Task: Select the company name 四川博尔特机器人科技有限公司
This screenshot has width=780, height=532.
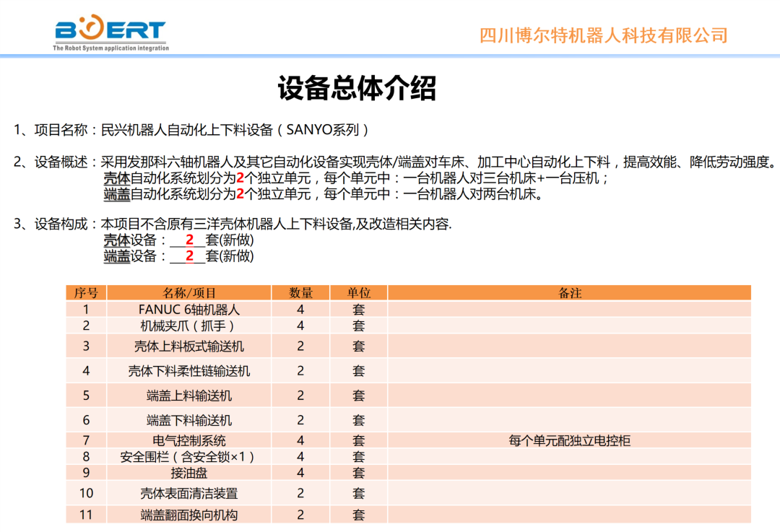Action: point(603,35)
